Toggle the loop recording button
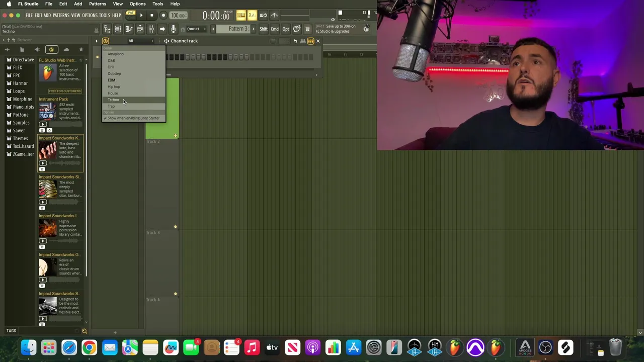The height and width of the screenshot is (362, 644). (263, 15)
